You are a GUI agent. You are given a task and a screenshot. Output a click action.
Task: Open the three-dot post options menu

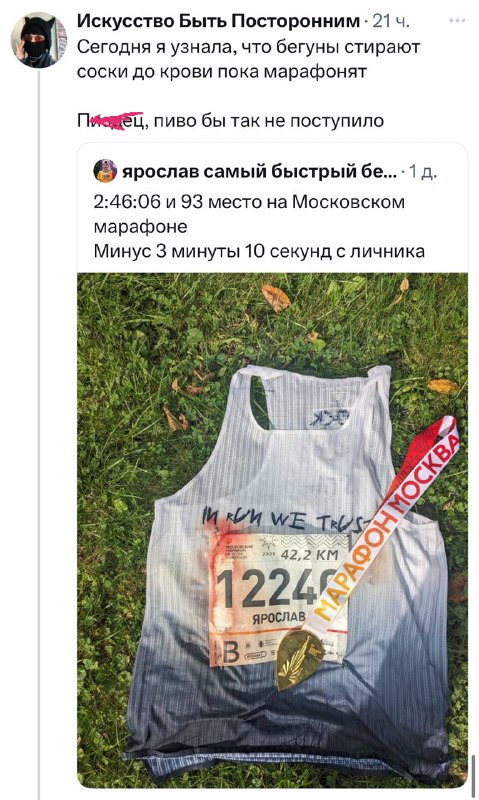[457, 20]
